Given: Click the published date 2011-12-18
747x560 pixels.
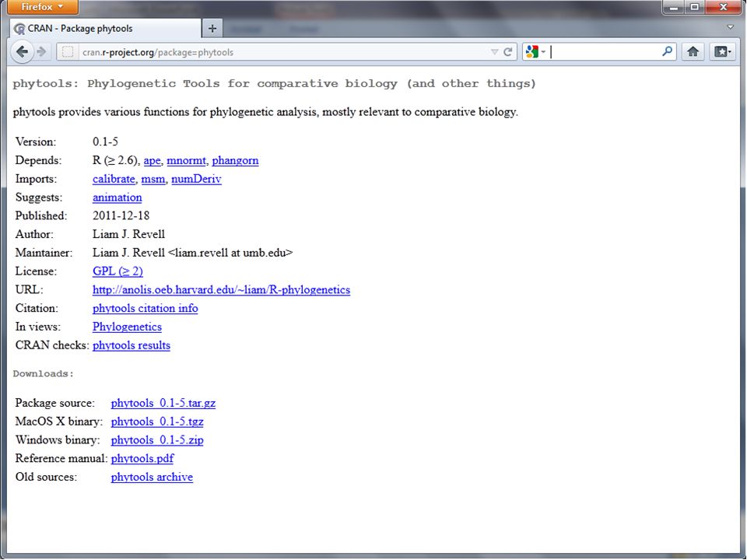Looking at the screenshot, I should [121, 215].
